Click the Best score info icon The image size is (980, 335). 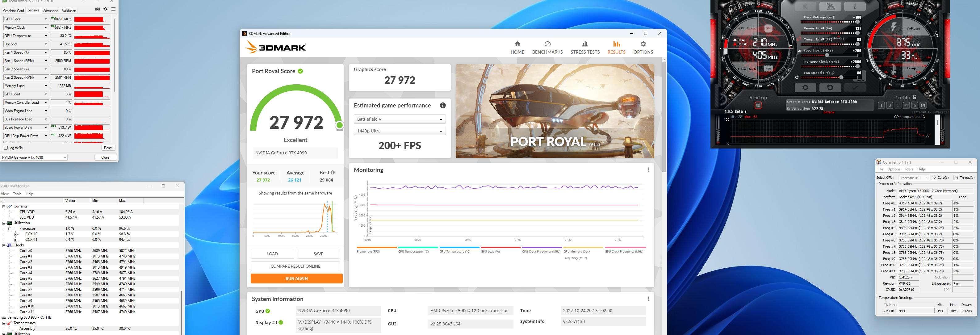tap(333, 172)
